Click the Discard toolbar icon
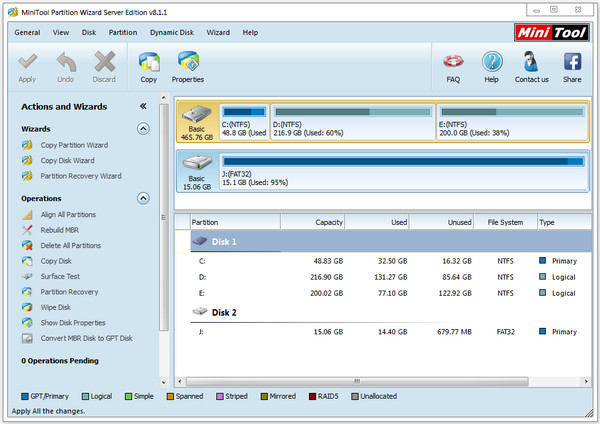Image resolution: width=600 pixels, height=424 pixels. click(x=104, y=66)
